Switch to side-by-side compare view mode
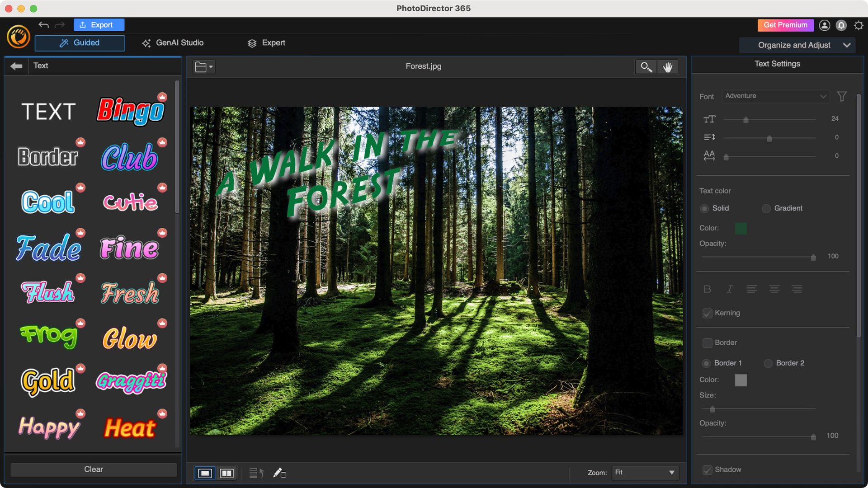 226,474
